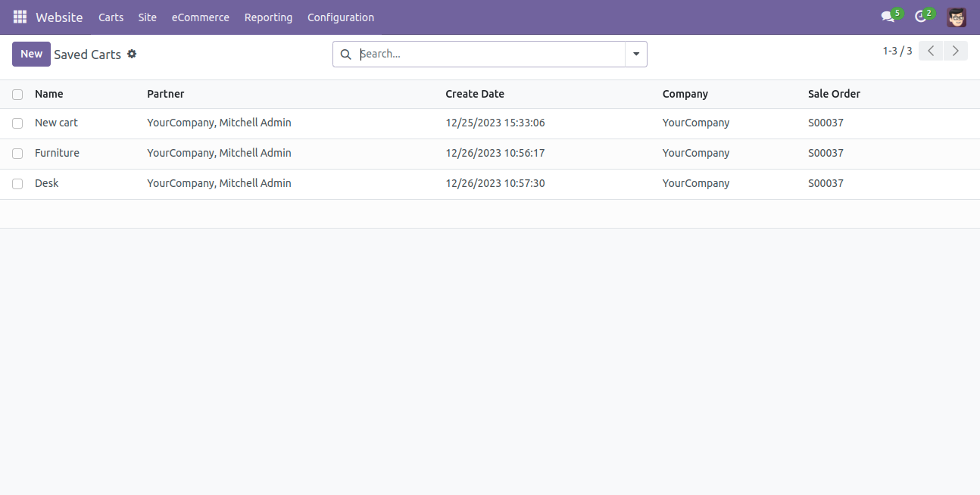
Task: Click the search magnifier icon
Action: (346, 54)
